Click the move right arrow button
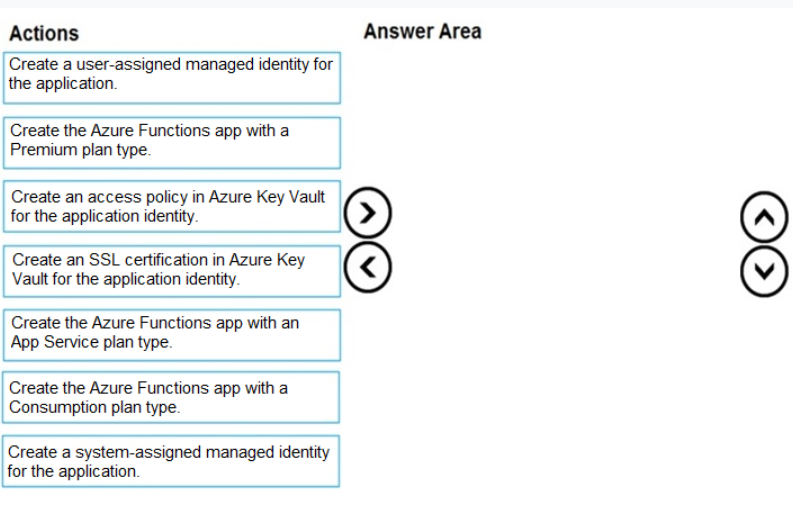The height and width of the screenshot is (512, 794). tap(368, 213)
